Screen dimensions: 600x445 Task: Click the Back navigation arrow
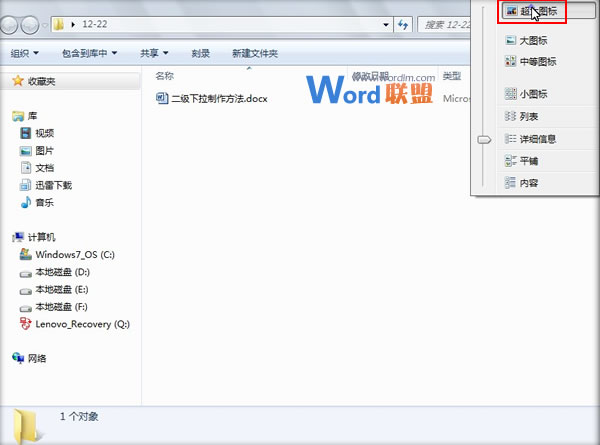pos(9,25)
